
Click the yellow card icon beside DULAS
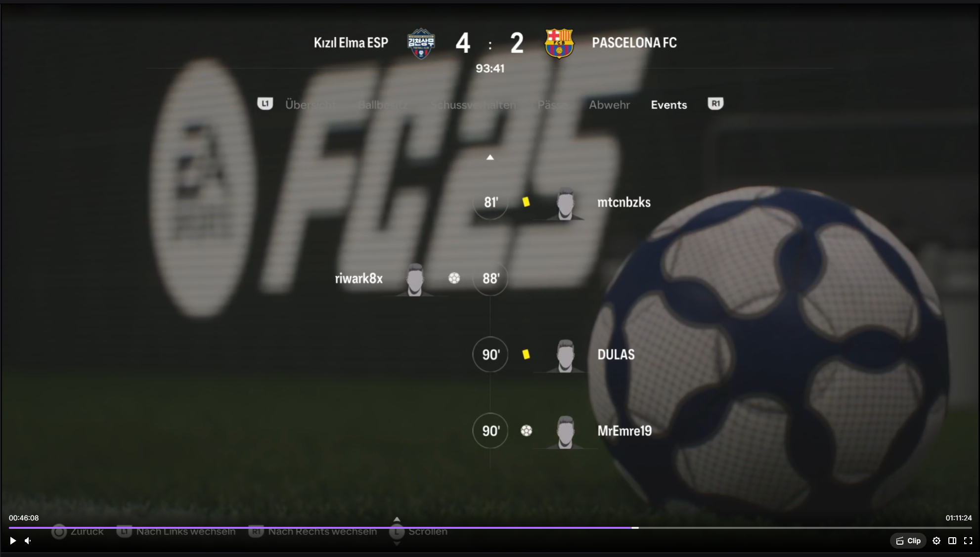pos(526,354)
